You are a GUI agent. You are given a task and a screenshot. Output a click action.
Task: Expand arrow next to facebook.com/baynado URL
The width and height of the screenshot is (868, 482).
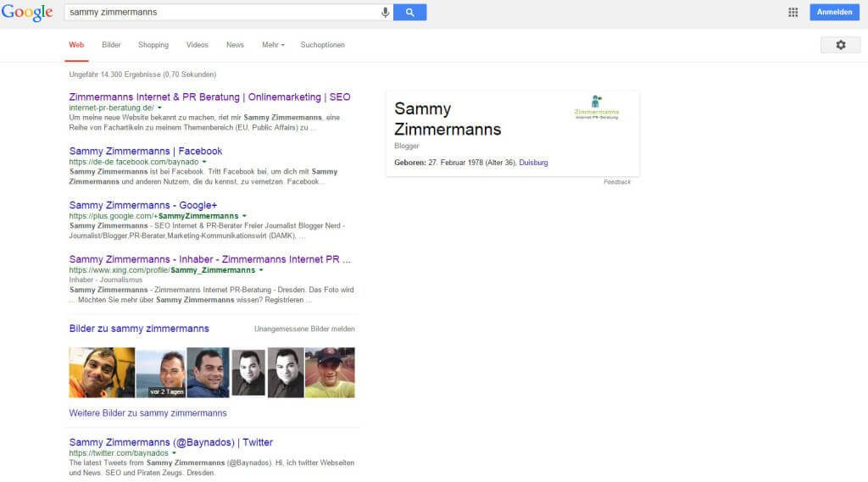(x=204, y=162)
